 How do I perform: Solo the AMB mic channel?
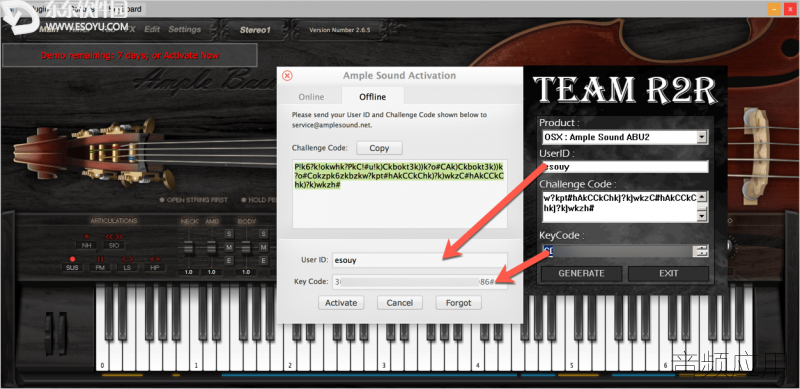tap(229, 234)
